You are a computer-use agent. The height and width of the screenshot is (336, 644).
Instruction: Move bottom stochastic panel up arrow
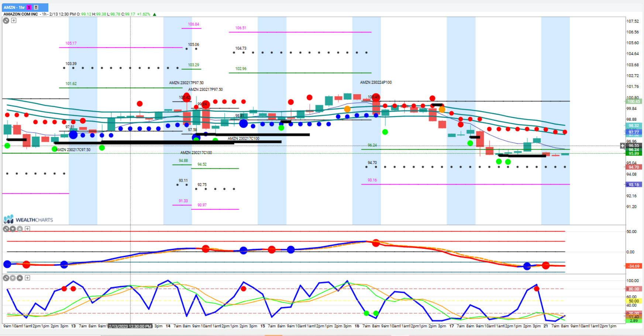point(20,278)
